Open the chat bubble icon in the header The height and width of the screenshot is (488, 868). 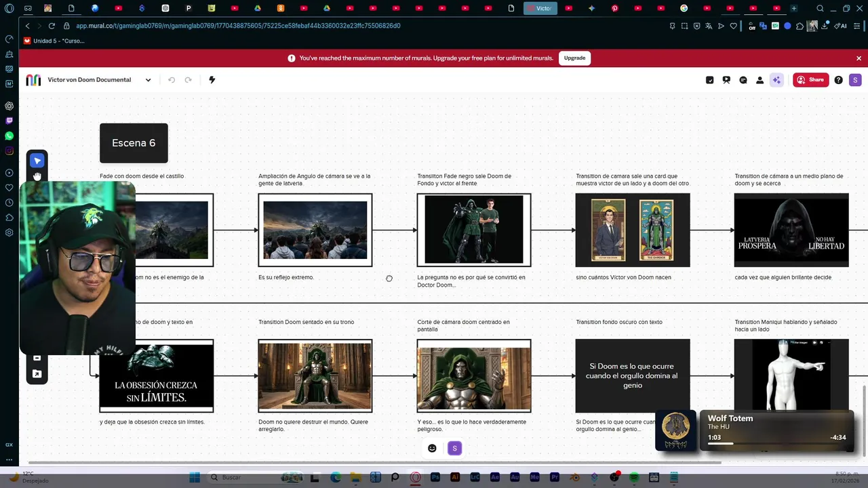[743, 80]
